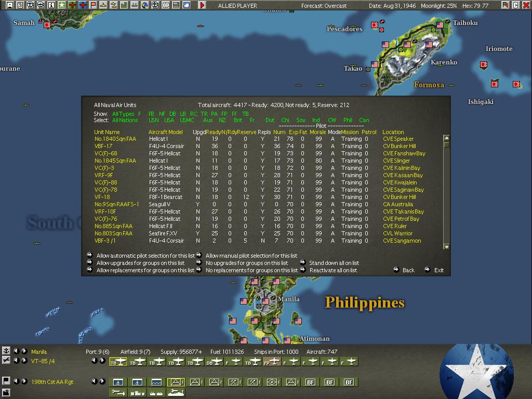The image size is (532, 399).
Task: Page land unit icons right arrow
Action: coord(102,381)
